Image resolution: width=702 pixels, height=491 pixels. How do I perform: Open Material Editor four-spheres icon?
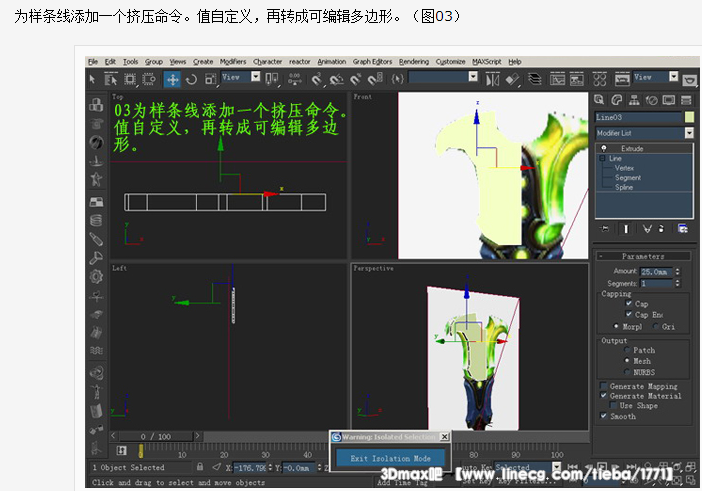click(599, 79)
